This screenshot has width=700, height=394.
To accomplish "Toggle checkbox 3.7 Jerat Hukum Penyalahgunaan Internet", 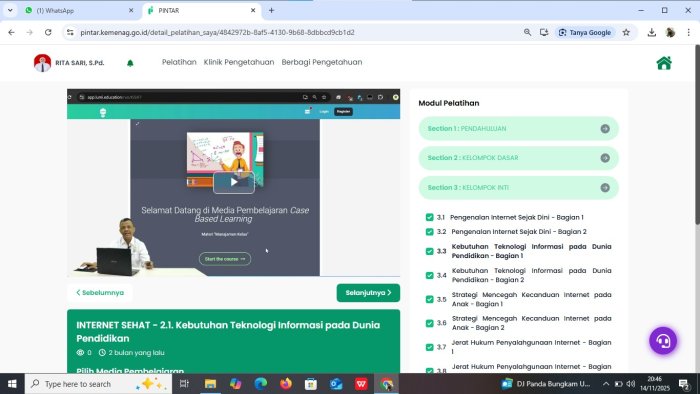I will [429, 347].
